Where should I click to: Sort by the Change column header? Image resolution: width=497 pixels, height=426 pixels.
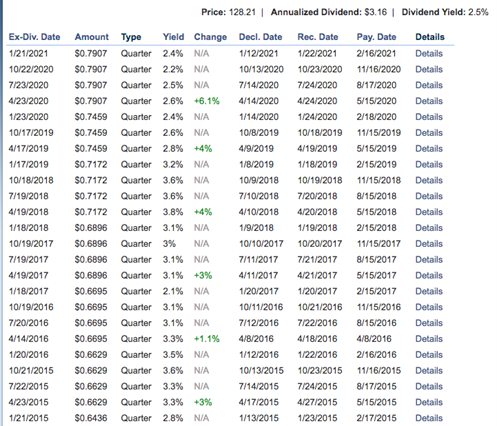pyautogui.click(x=210, y=37)
